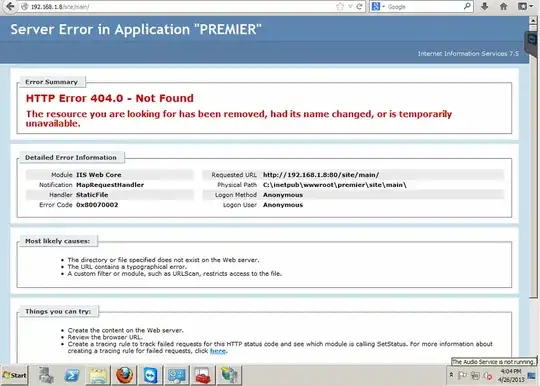Open TeamViewer from the taskbar
Image resolution: width=540 pixels, height=386 pixels.
(x=150, y=375)
